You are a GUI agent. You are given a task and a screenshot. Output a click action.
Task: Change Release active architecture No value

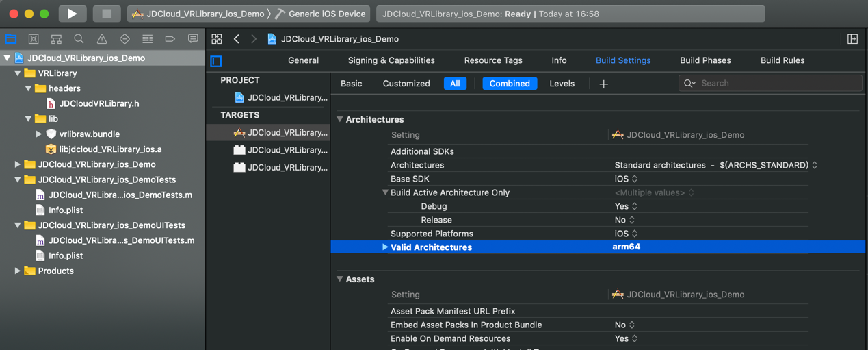626,220
